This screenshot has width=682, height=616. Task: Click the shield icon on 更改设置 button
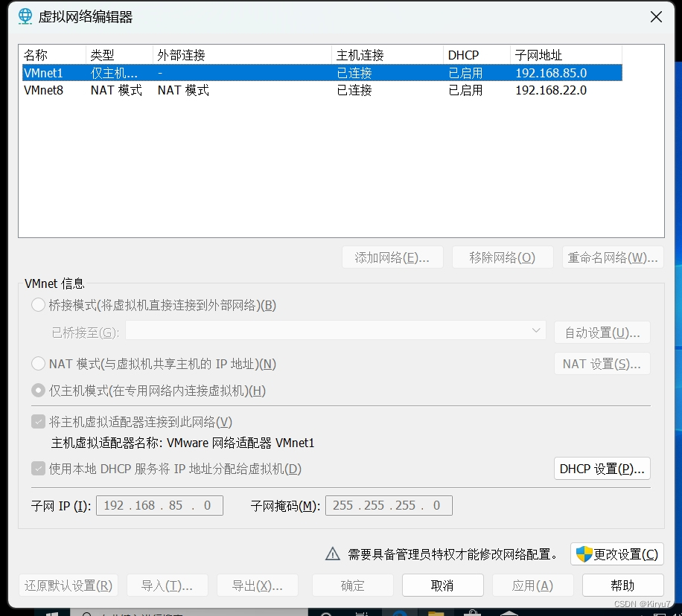pyautogui.click(x=584, y=554)
